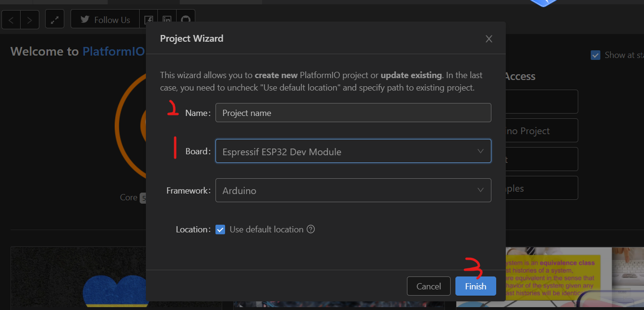Navigate back using the left arrow icon

point(11,19)
